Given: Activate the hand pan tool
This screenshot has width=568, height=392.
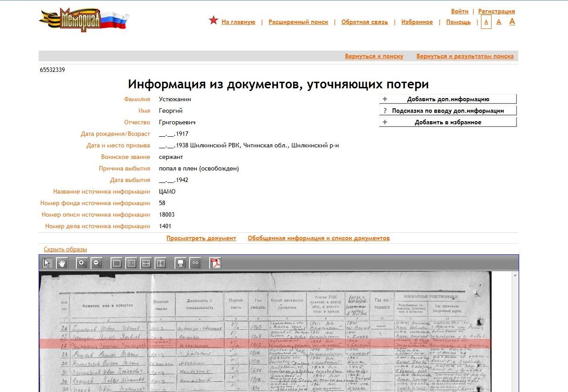Looking at the screenshot, I should tap(62, 263).
